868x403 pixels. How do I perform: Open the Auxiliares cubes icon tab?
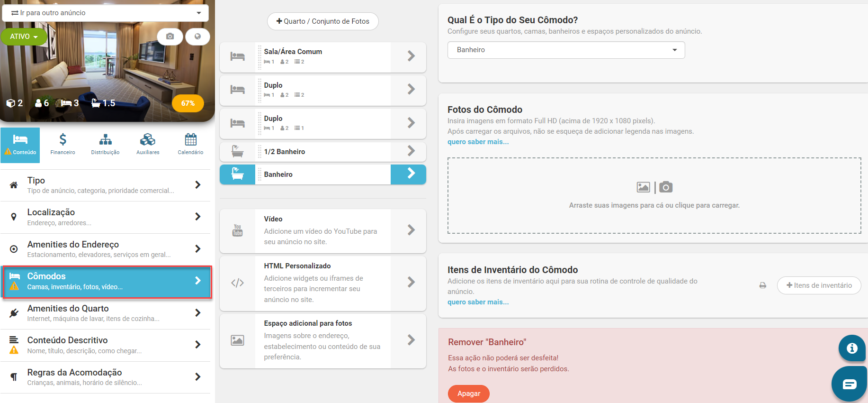pos(148,144)
